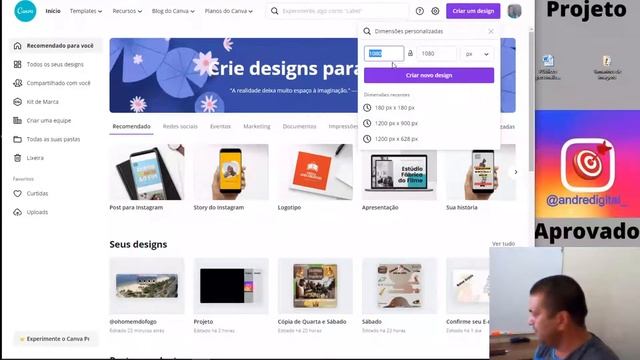
Task: Go to Início in top navigation
Action: coord(53,11)
